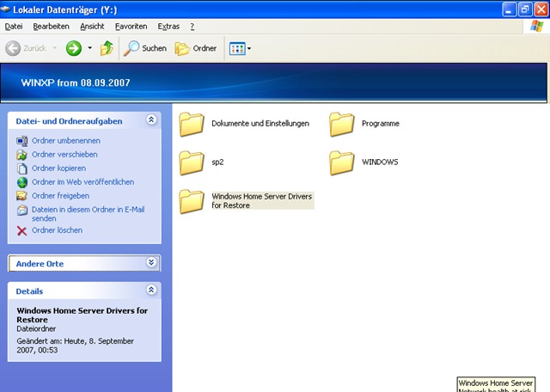The image size is (550, 392).
Task: Click the Windows Home Server tooltip balloon
Action: pyautogui.click(x=496, y=384)
